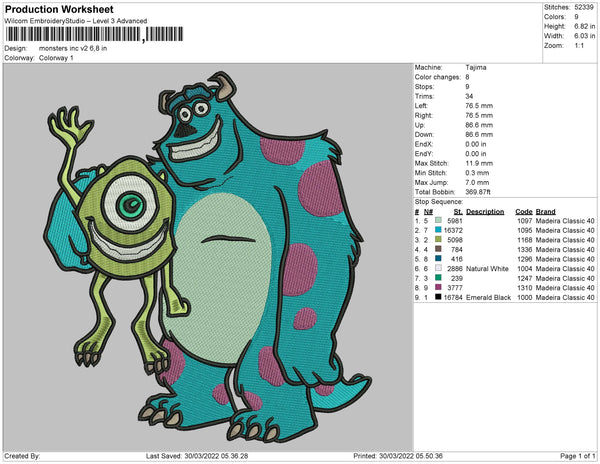Click the 'Stops:' label
The image size is (600, 464).
pos(424,86)
